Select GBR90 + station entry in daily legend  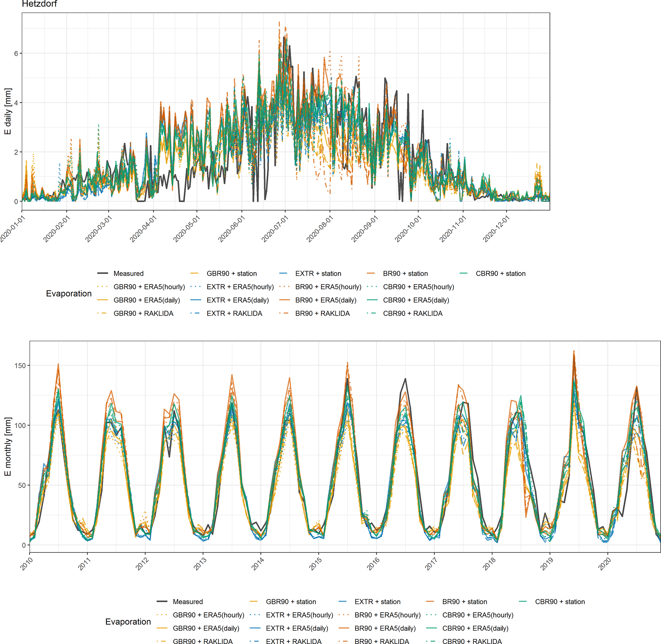click(232, 273)
